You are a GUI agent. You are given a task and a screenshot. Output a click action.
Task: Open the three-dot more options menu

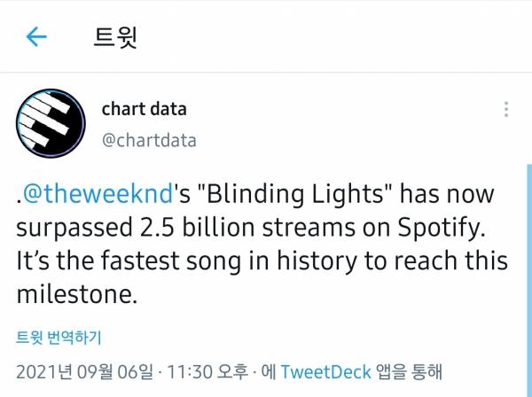pyautogui.click(x=506, y=110)
